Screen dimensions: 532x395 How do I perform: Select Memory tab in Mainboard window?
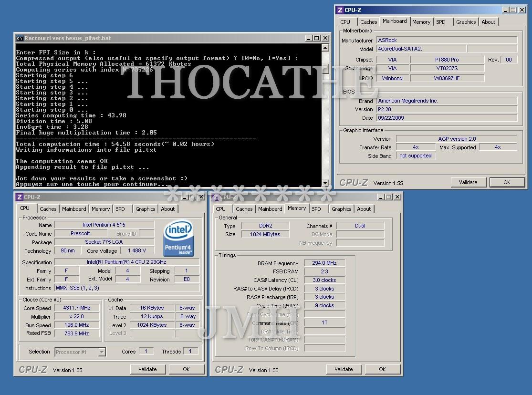421,22
